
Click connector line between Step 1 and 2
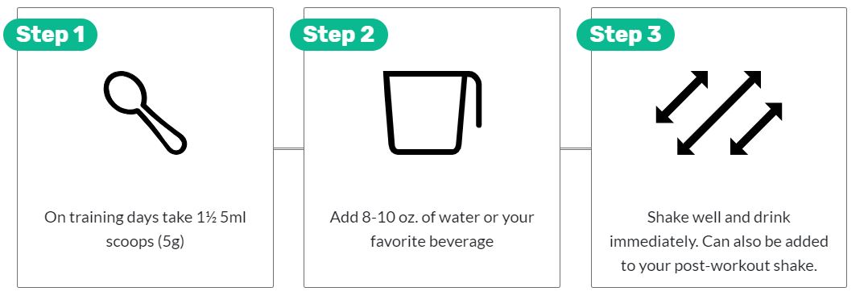(x=288, y=148)
